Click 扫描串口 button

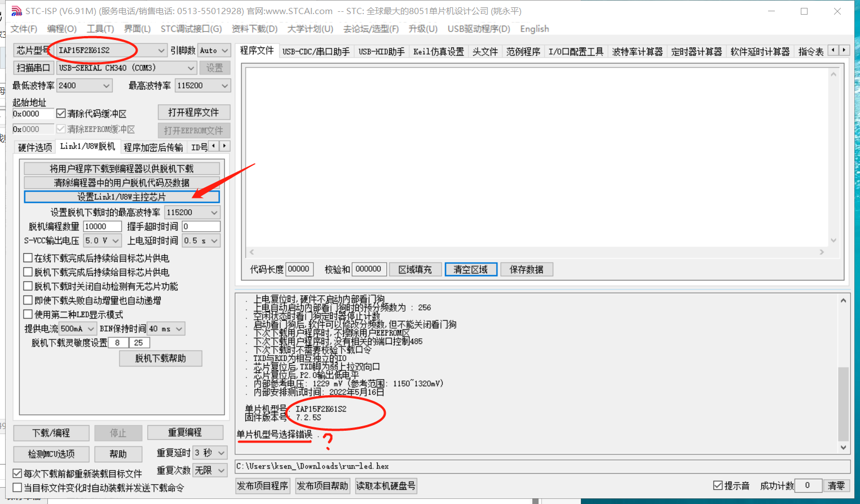click(33, 68)
